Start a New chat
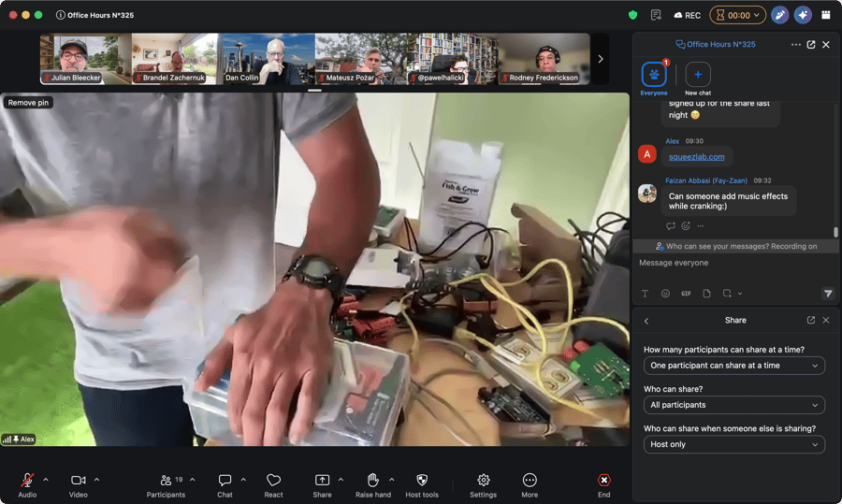This screenshot has width=842, height=504. coord(698,79)
